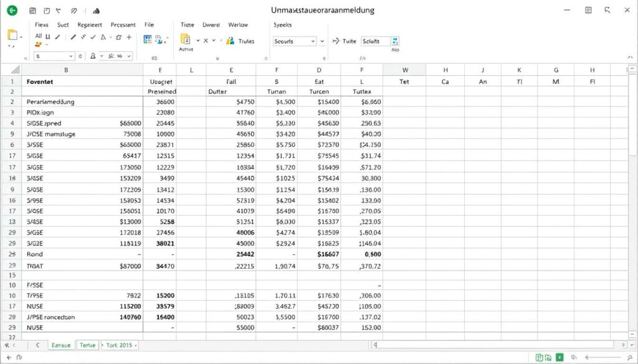
Task: Click the blue icon next to Scloitt field
Action: coord(395,41)
